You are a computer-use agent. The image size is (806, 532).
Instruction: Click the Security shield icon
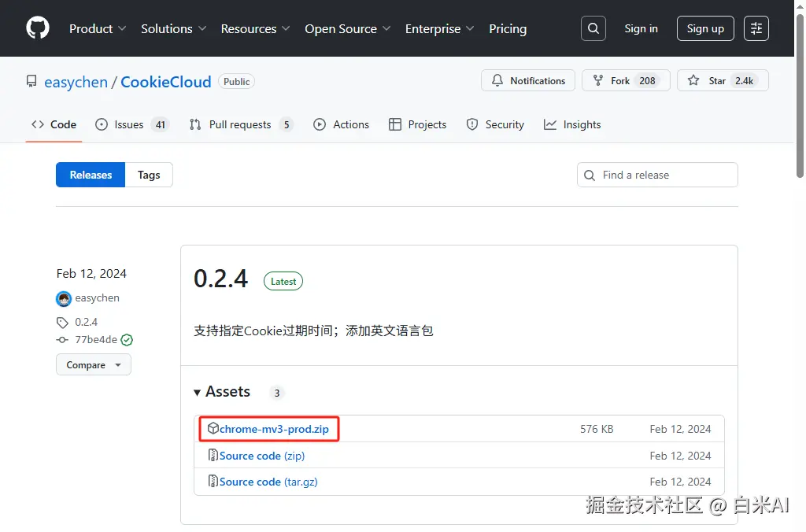point(472,124)
